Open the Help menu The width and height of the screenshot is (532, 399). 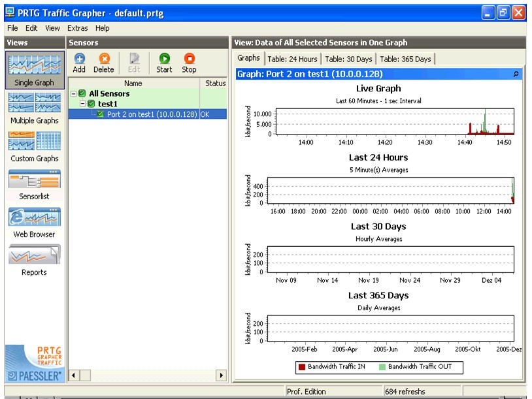pos(103,28)
